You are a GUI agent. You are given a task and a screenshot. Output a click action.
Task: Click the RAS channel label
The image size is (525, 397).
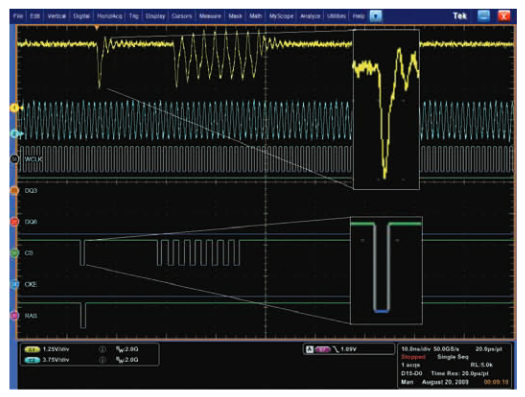31,315
